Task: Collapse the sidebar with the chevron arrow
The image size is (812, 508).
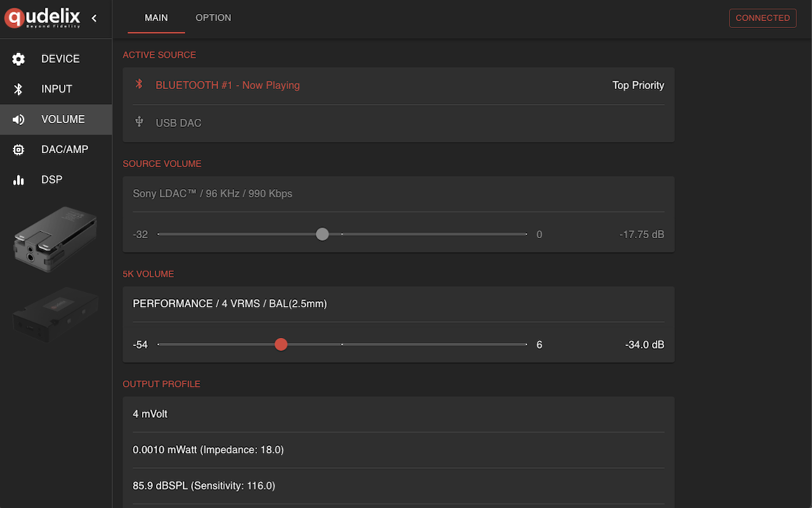Action: click(94, 18)
